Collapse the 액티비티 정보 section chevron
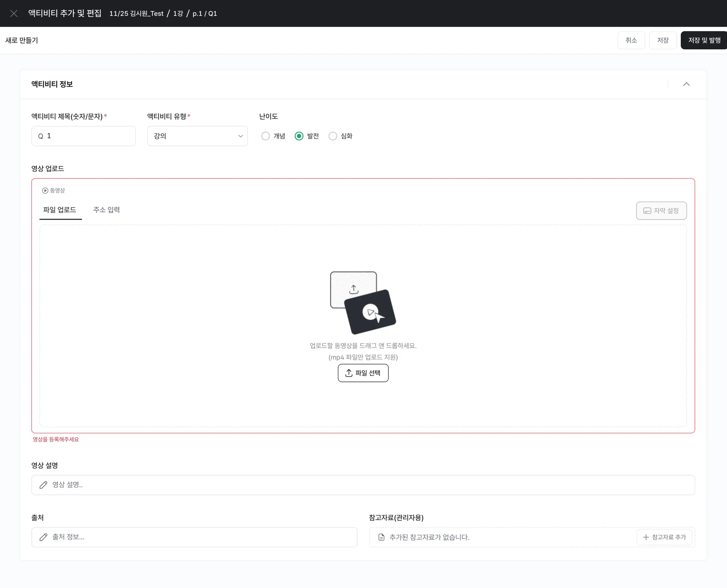Image resolution: width=727 pixels, height=588 pixels. [x=686, y=84]
